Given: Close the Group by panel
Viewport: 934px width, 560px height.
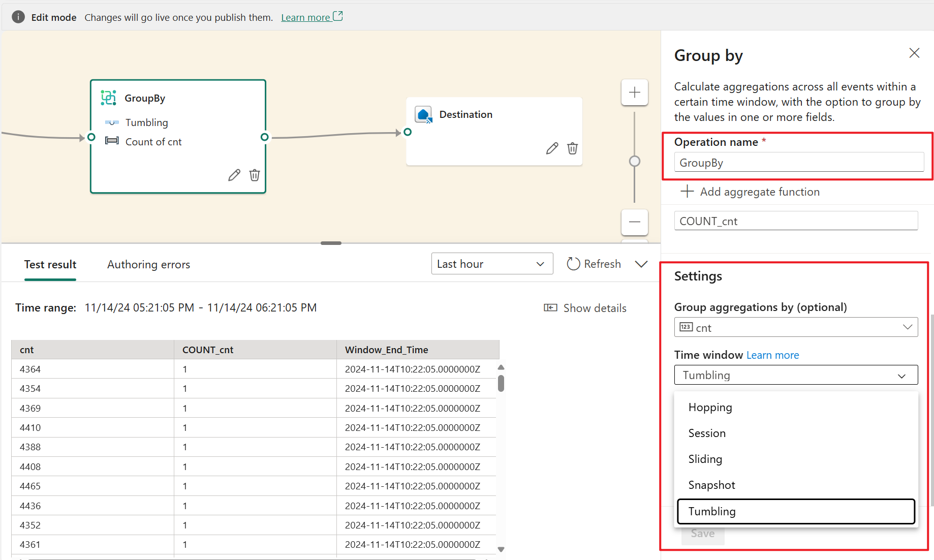Looking at the screenshot, I should [914, 53].
